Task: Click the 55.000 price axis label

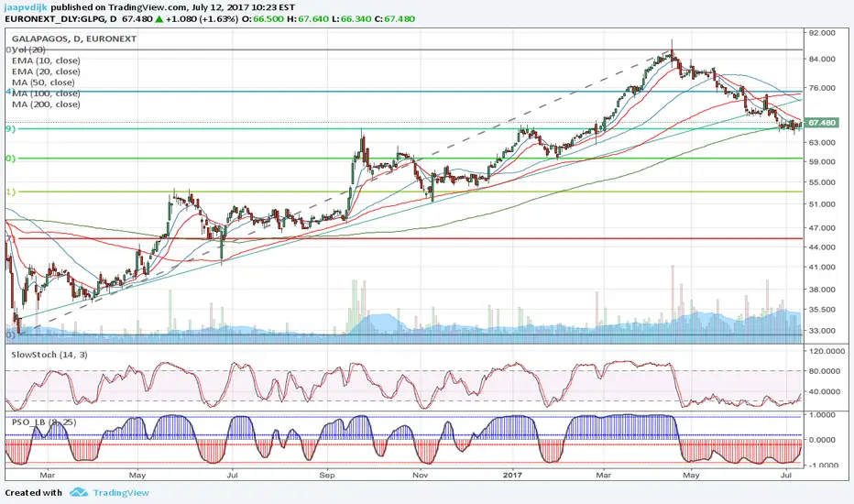Action: 822,182
